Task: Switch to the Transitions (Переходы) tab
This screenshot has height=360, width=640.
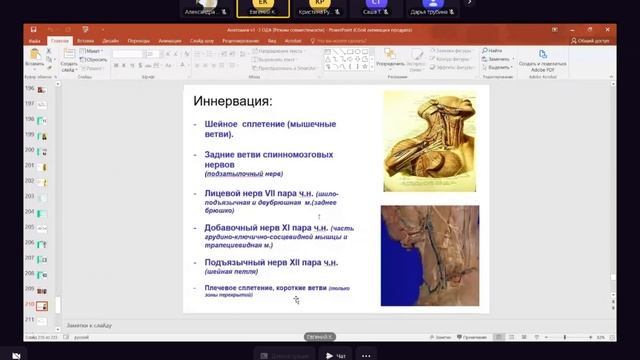Action: point(139,41)
